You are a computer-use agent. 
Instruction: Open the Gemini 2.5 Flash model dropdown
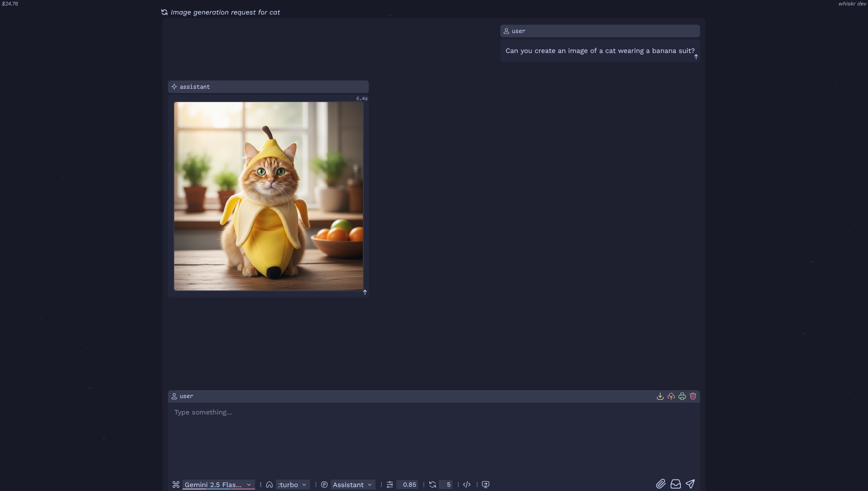(218, 485)
